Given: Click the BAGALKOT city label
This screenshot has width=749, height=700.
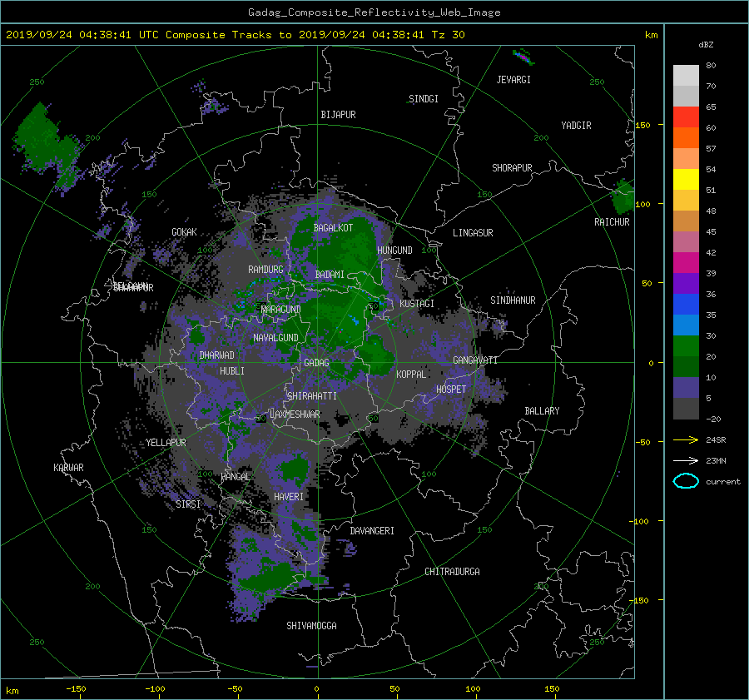Looking at the screenshot, I should [333, 228].
